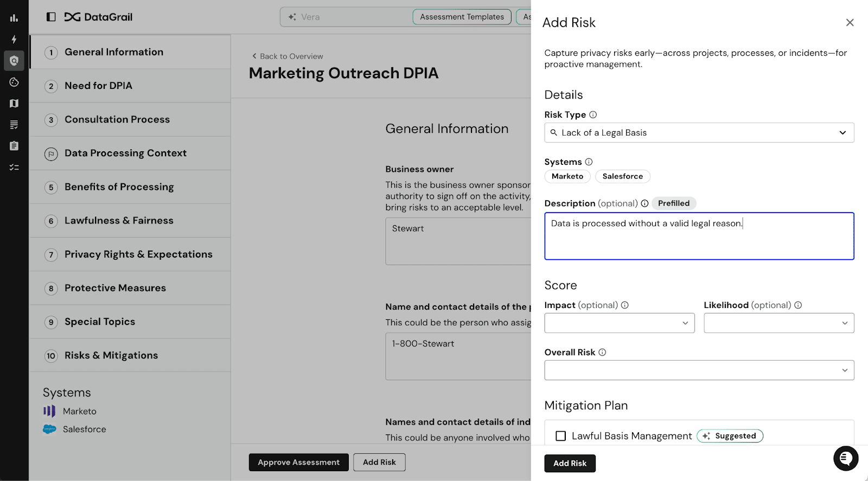Open the list lines sidebar icon
The image size is (868, 481).
(x=14, y=125)
